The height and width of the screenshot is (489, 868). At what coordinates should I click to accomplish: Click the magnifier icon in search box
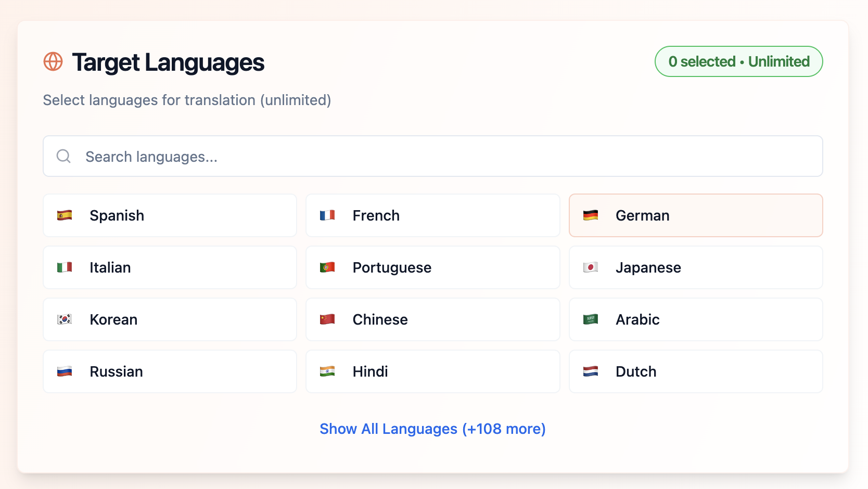(x=63, y=156)
